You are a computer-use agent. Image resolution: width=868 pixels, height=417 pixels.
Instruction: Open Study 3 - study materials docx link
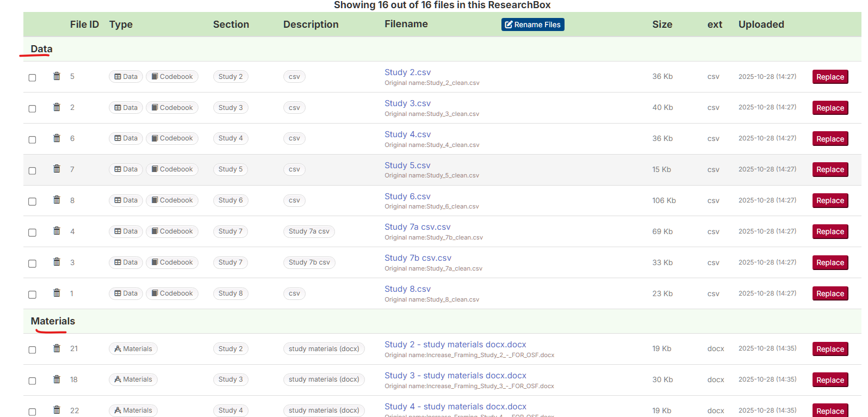click(455, 376)
